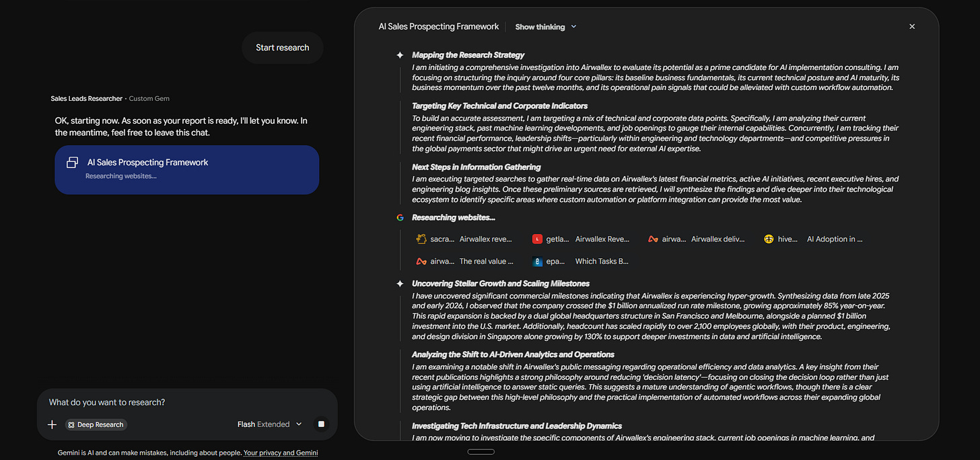Open the hive source chip about AI Adoption
This screenshot has width=980, height=460.
[x=813, y=239]
